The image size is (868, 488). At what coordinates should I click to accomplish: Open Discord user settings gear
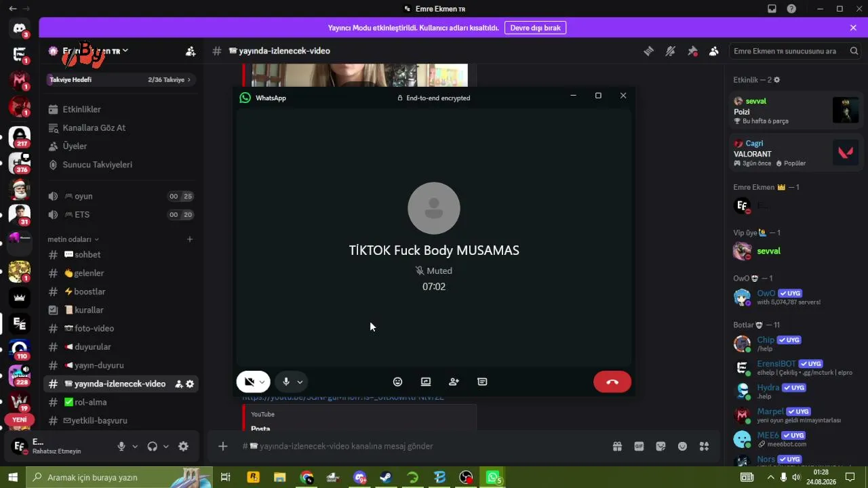(x=183, y=446)
